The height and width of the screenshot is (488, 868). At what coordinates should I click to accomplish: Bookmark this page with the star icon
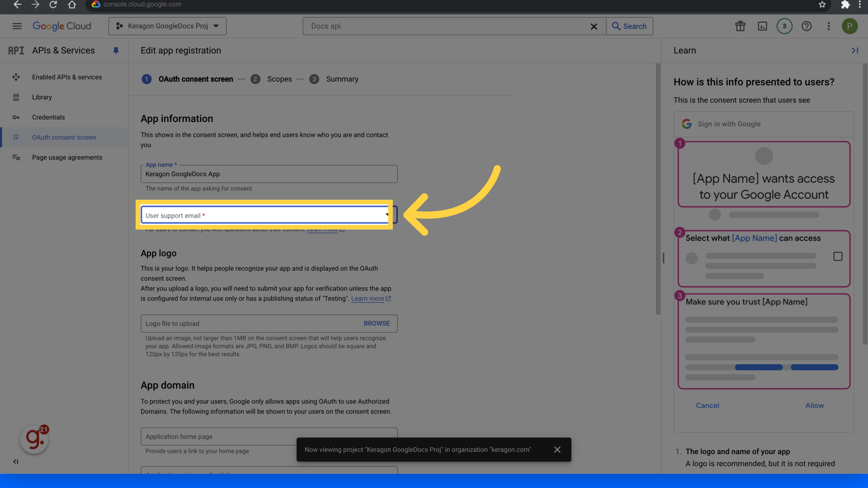pyautogui.click(x=822, y=5)
